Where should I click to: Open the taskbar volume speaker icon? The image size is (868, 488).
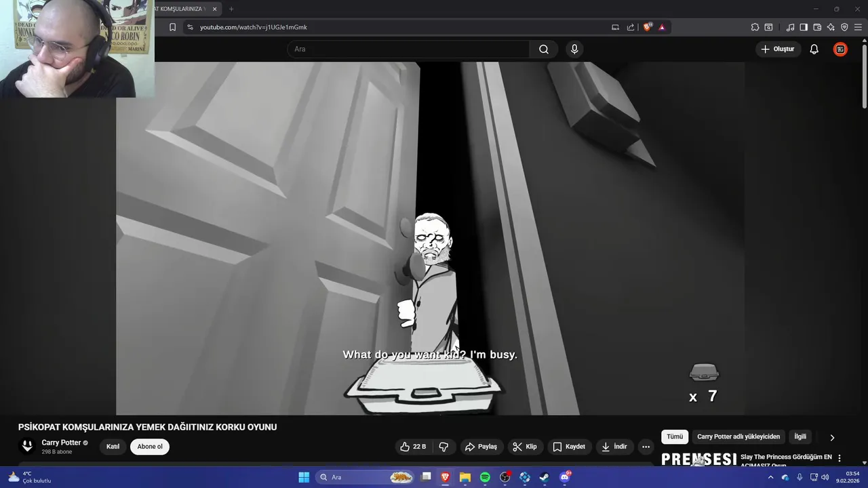point(825,477)
